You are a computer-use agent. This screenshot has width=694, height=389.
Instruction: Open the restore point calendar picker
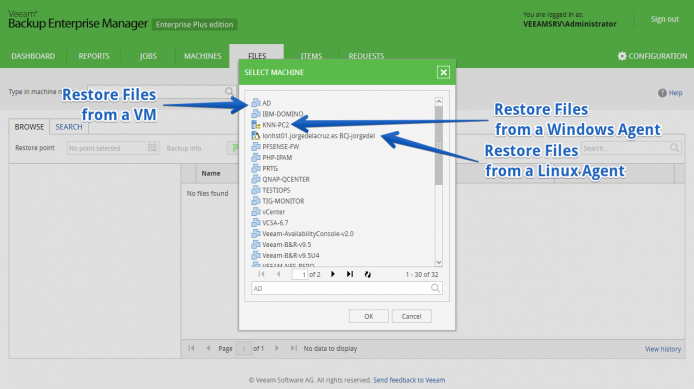(152, 147)
